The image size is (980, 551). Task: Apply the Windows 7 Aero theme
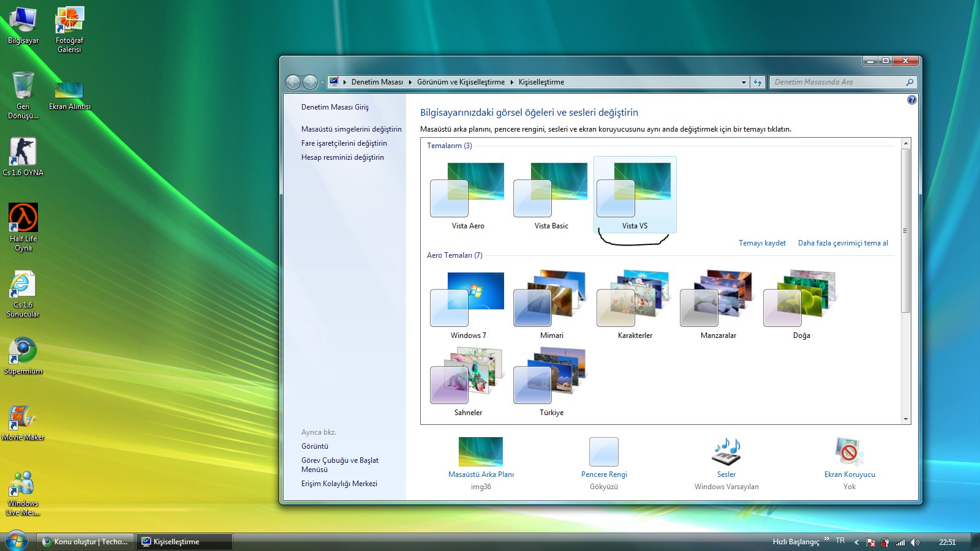point(468,305)
